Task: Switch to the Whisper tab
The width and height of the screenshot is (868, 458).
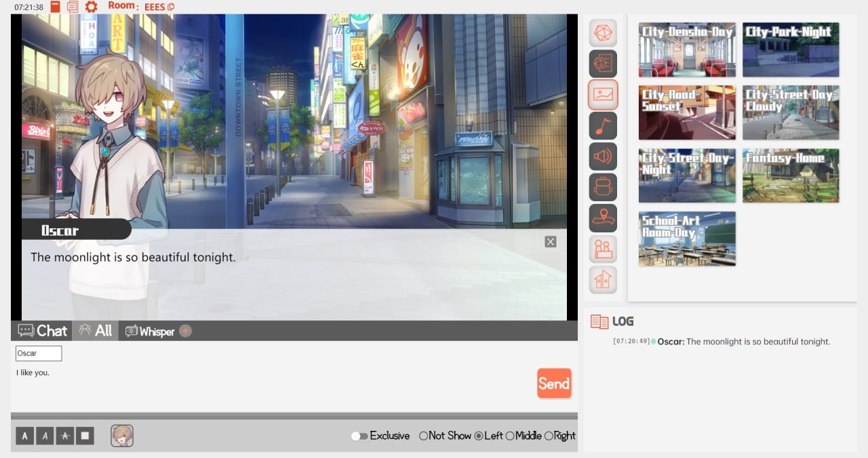Action: pos(150,331)
